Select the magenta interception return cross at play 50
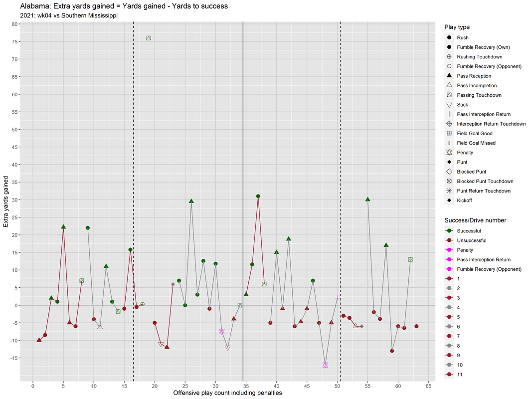 click(x=337, y=298)
